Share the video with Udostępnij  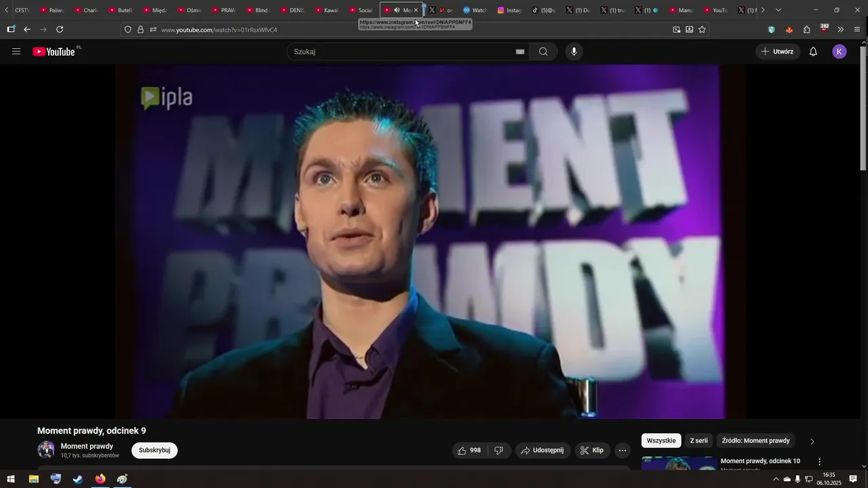pyautogui.click(x=542, y=450)
